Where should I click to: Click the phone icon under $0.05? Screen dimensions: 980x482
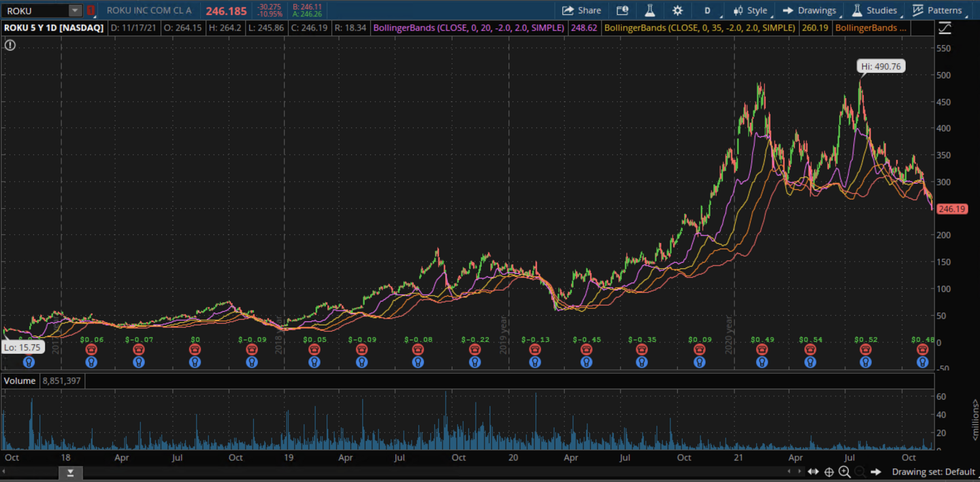(314, 350)
